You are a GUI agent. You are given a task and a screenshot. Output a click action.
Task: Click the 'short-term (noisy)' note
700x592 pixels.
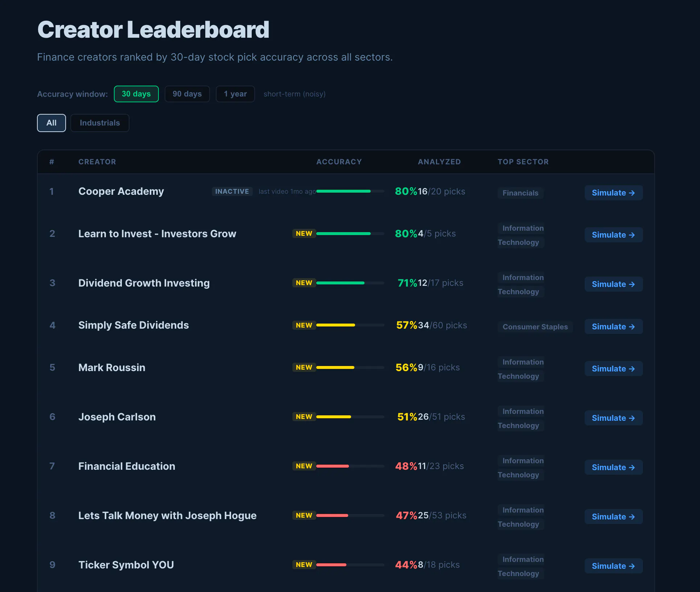[x=295, y=94]
